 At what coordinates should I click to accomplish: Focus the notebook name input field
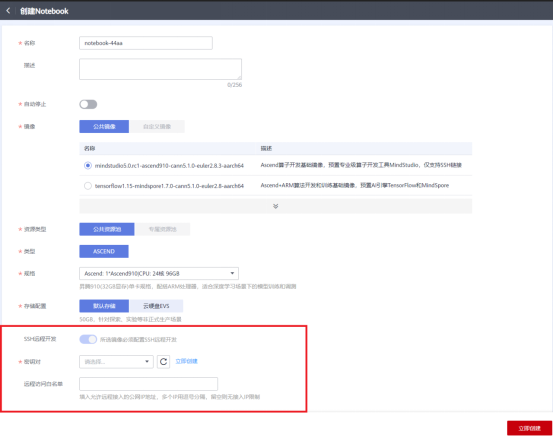click(146, 43)
